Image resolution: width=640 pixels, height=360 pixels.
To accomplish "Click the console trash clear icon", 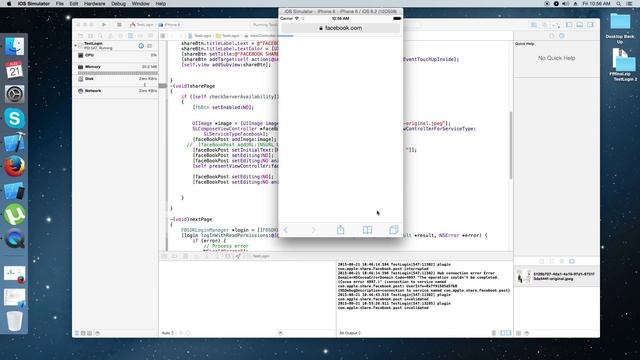I will click(494, 333).
